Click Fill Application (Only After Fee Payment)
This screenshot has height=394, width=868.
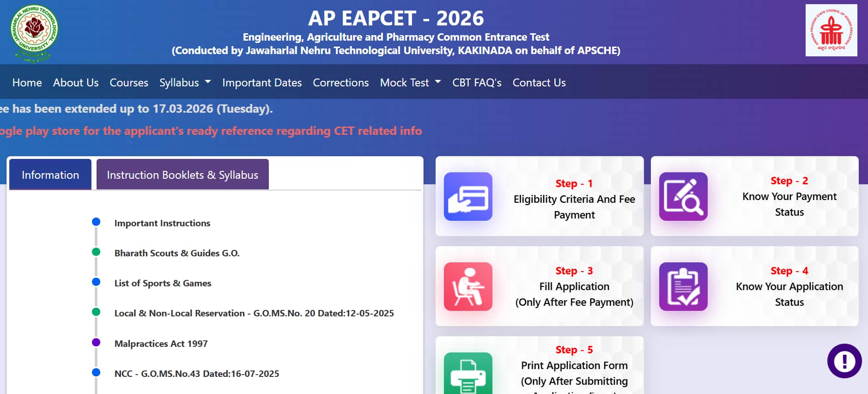[x=574, y=294]
